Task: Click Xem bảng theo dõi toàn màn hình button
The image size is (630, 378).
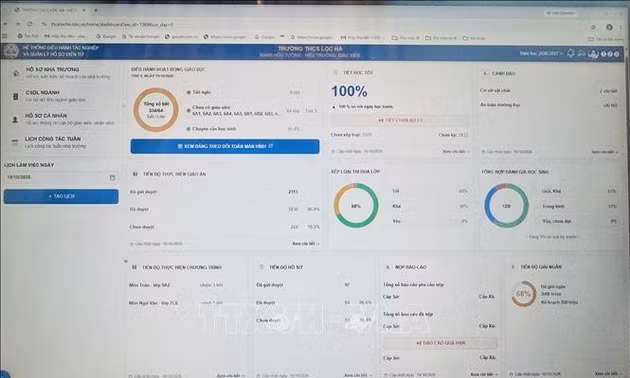Action: pos(225,147)
